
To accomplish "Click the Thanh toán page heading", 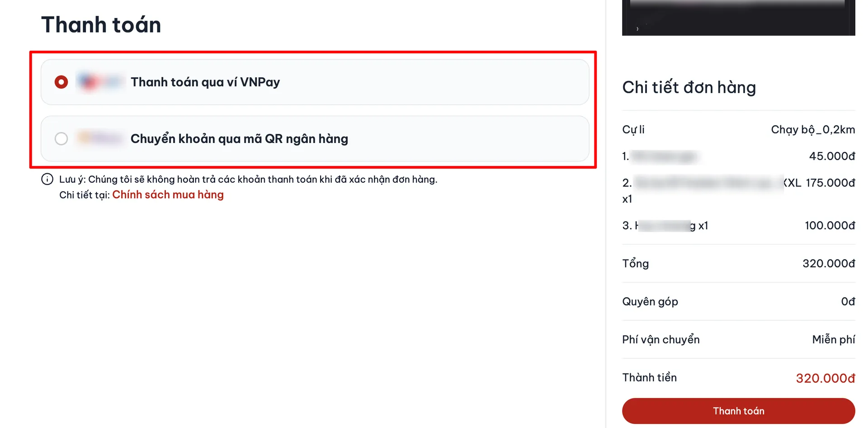I will click(101, 24).
